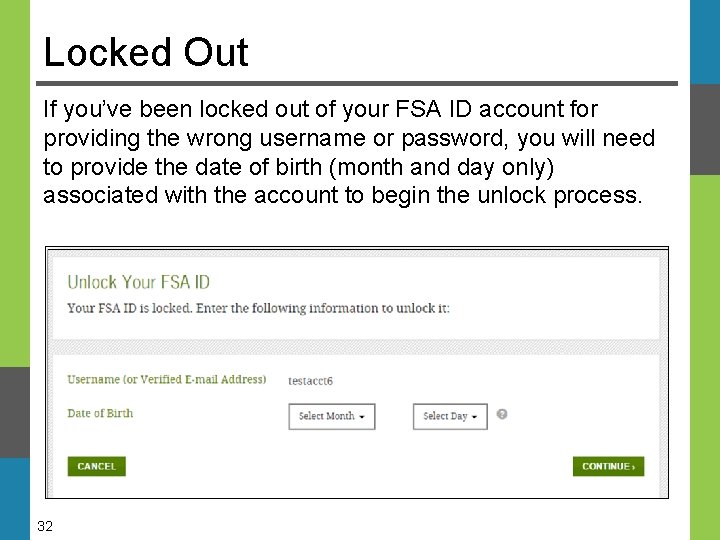Click the 'Your FSA ID is locked' instruction text
Screen dimensions: 720x540
[x=258, y=308]
